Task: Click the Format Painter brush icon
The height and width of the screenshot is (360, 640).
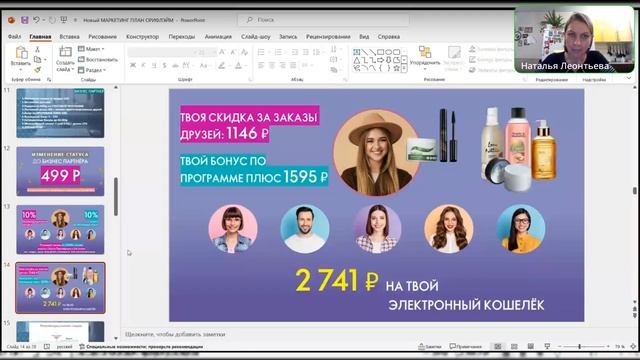Action: 37,70
